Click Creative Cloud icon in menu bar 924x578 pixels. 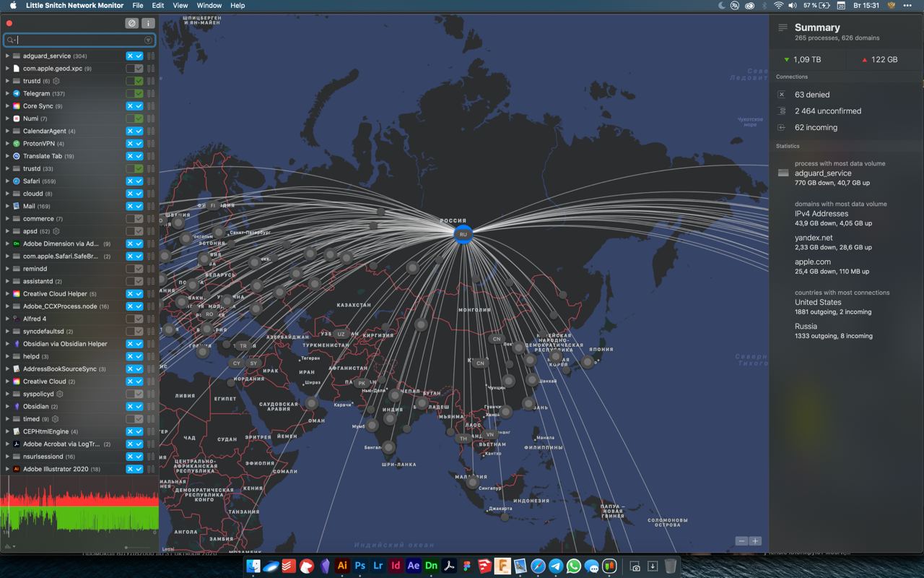749,5
